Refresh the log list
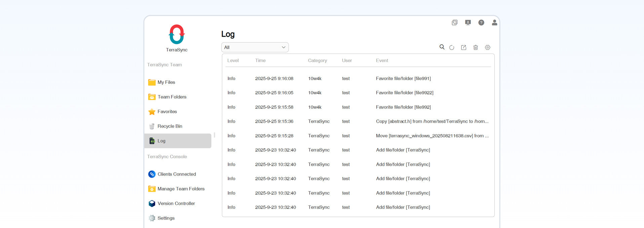This screenshot has height=228, width=644. tap(452, 47)
